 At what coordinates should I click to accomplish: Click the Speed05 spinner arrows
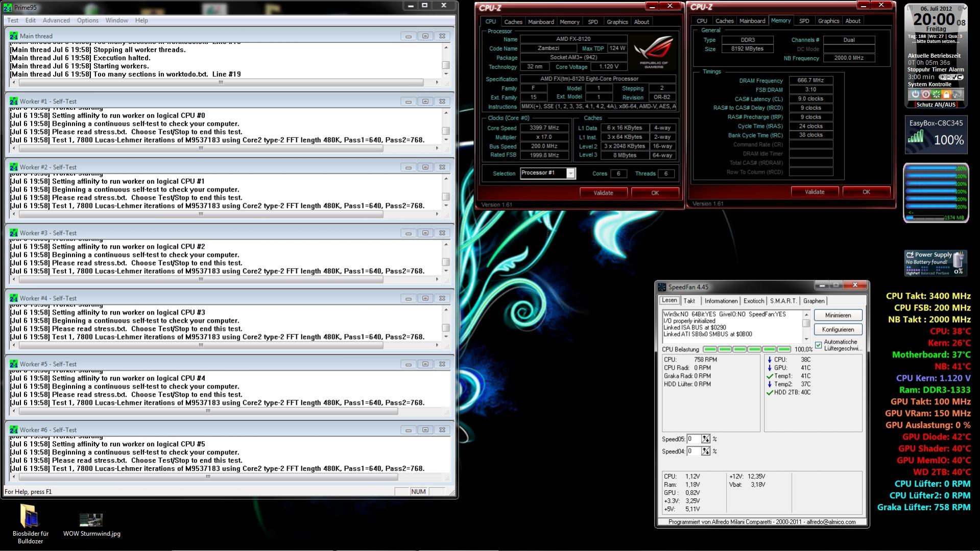pos(705,439)
